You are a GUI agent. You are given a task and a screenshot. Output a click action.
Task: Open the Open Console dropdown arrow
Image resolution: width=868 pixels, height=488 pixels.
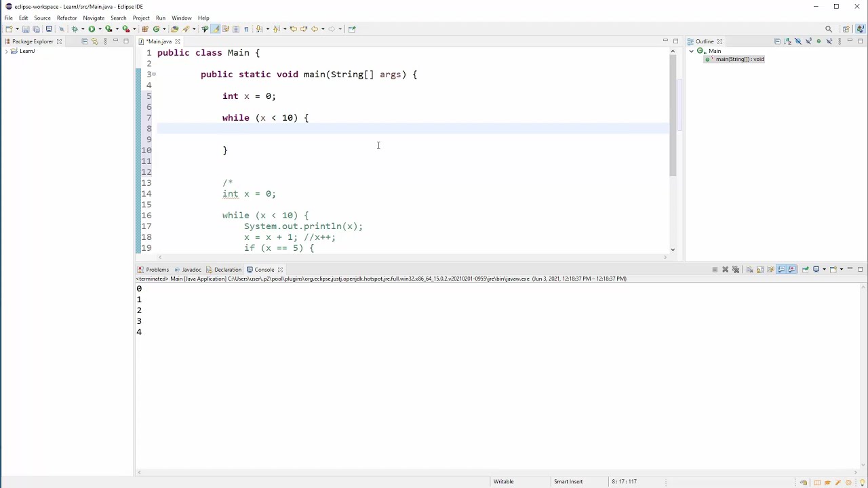[x=842, y=270]
